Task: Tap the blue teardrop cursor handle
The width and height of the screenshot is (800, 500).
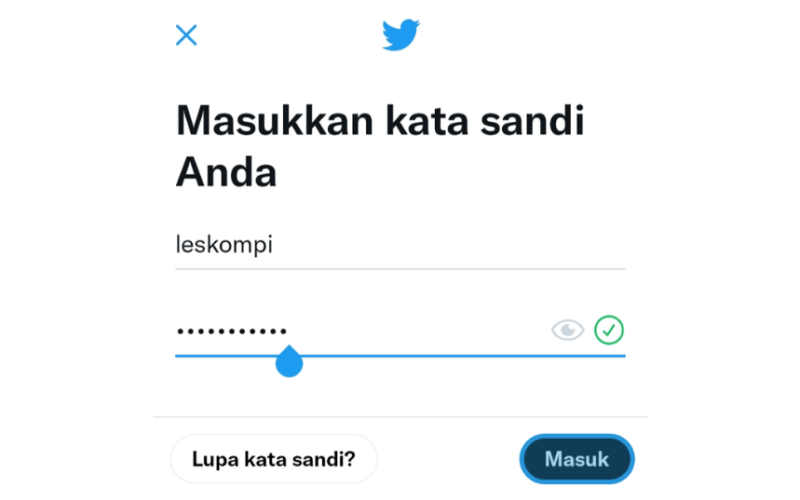Action: [x=289, y=361]
